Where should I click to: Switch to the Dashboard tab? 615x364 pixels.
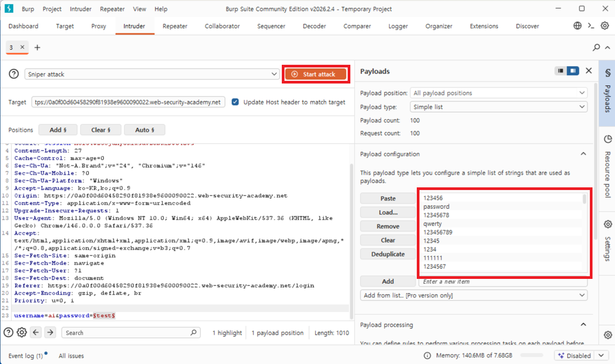(x=24, y=26)
